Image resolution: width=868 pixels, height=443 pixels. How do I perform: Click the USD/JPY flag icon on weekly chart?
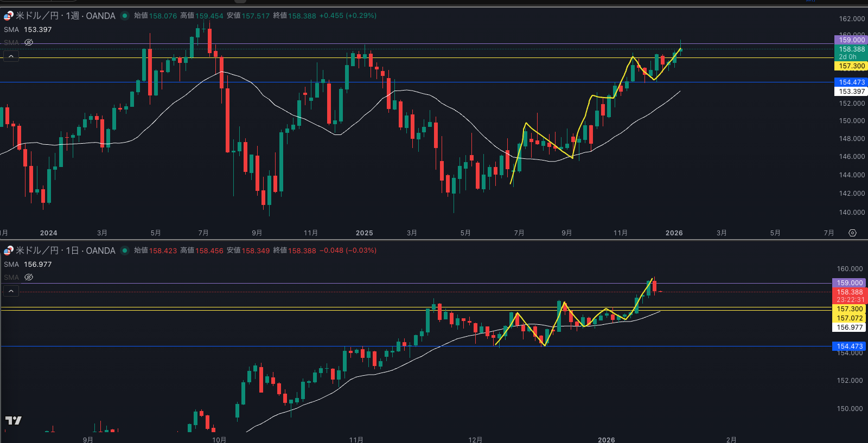(x=8, y=16)
